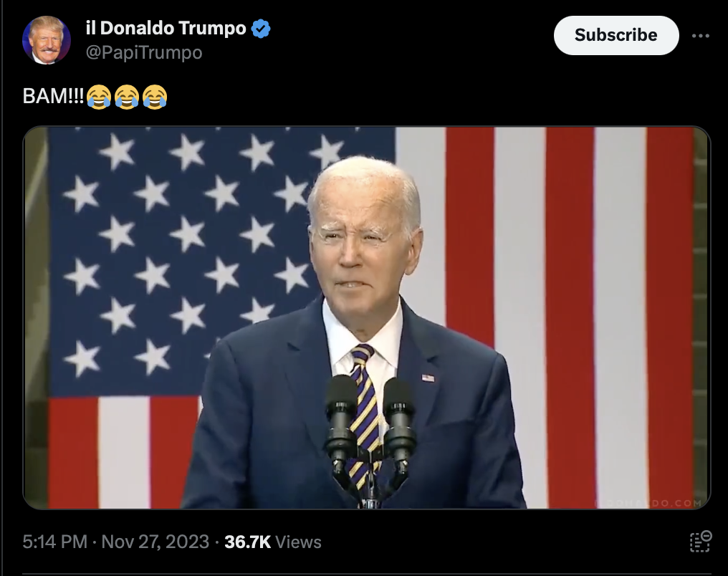Click the striped tie in the video

coord(365,413)
